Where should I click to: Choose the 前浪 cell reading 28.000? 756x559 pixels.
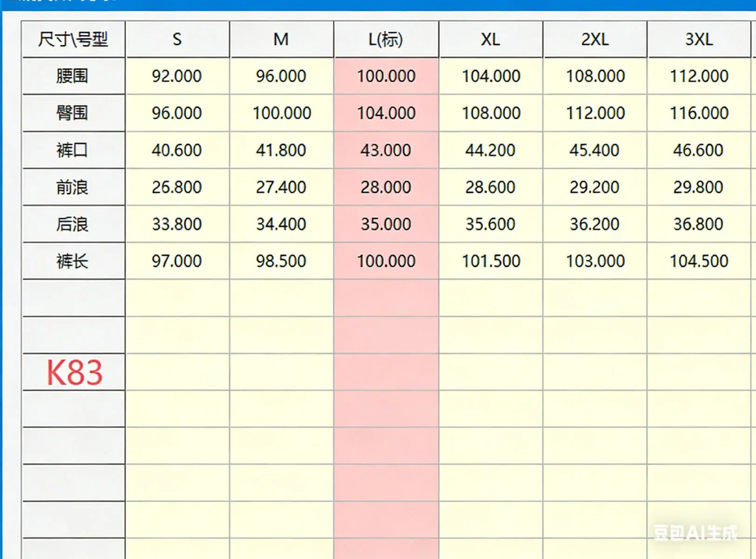click(x=386, y=187)
